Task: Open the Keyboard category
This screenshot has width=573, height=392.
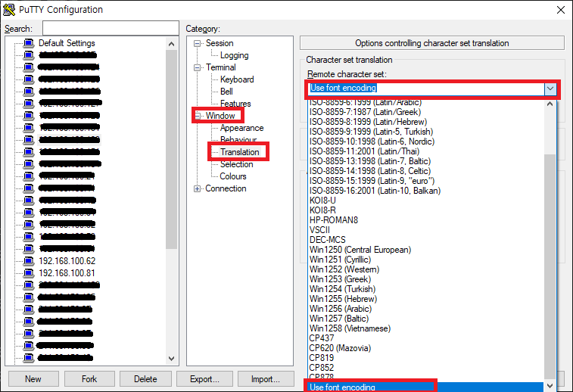Action: [237, 79]
